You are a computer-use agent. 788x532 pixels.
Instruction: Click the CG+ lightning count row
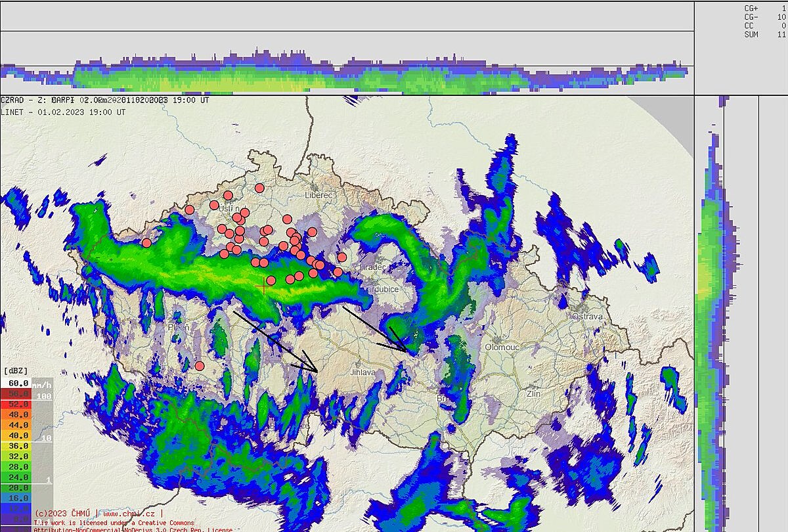[765, 9]
